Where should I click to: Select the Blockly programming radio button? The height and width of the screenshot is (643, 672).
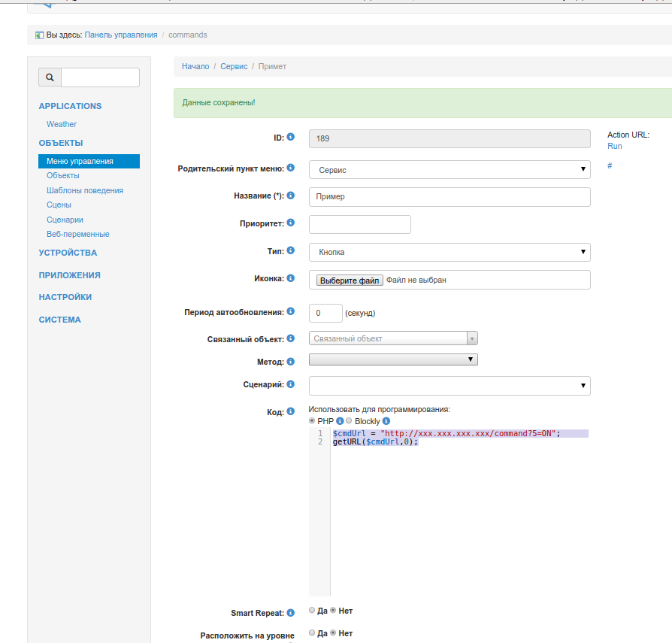pos(349,421)
